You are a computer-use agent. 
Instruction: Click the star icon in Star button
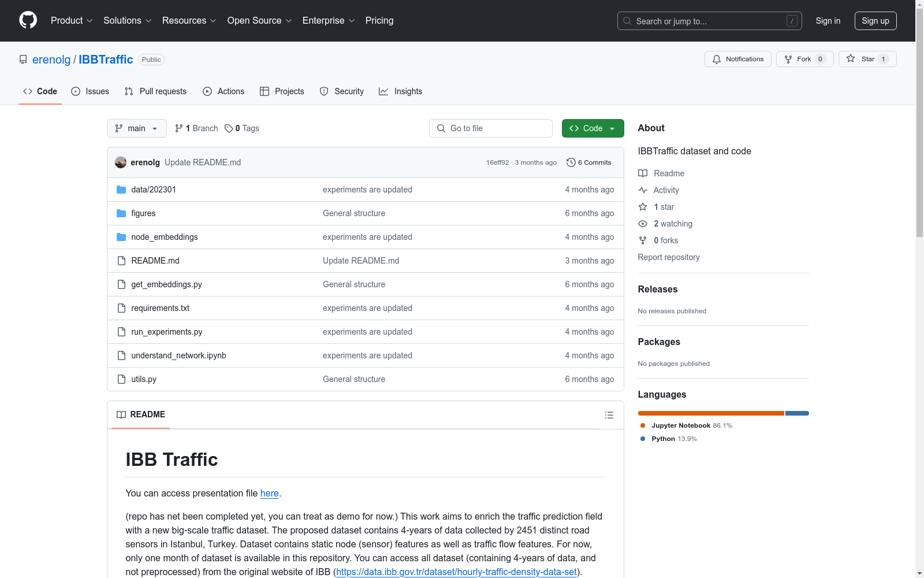coord(851,58)
